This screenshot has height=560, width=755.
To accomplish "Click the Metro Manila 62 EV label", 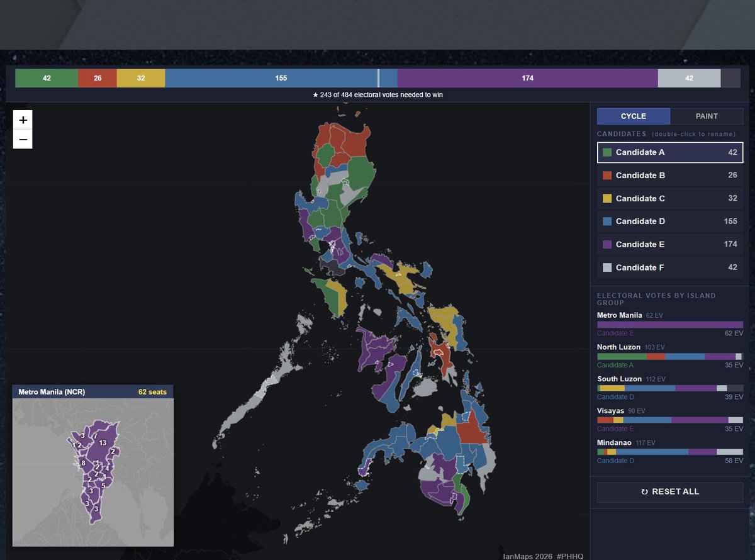I will tap(630, 315).
